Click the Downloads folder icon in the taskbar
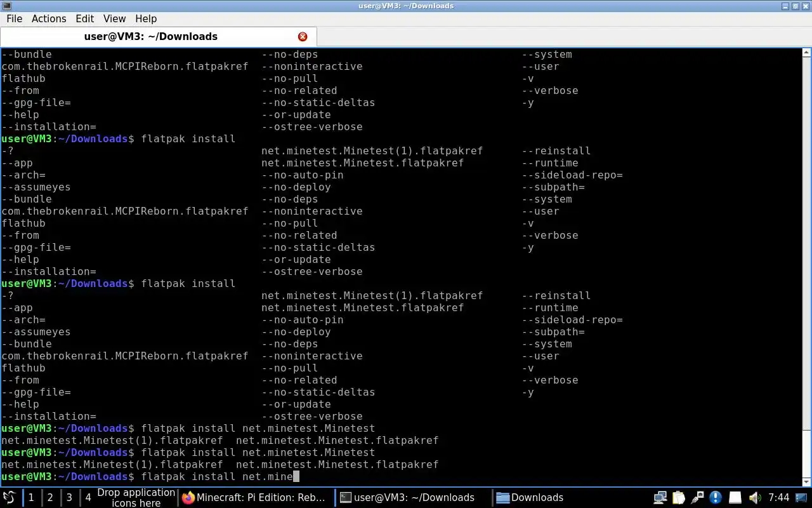Image resolution: width=812 pixels, height=508 pixels. (x=502, y=497)
